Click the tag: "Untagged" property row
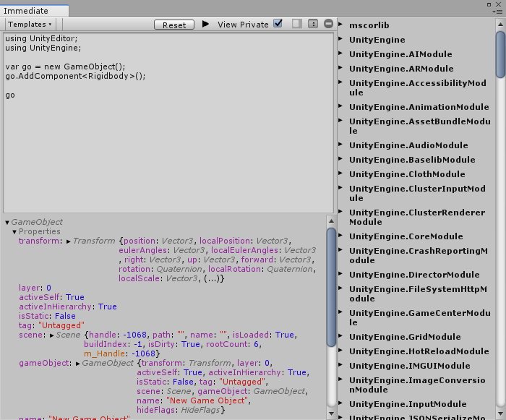 coord(51,325)
